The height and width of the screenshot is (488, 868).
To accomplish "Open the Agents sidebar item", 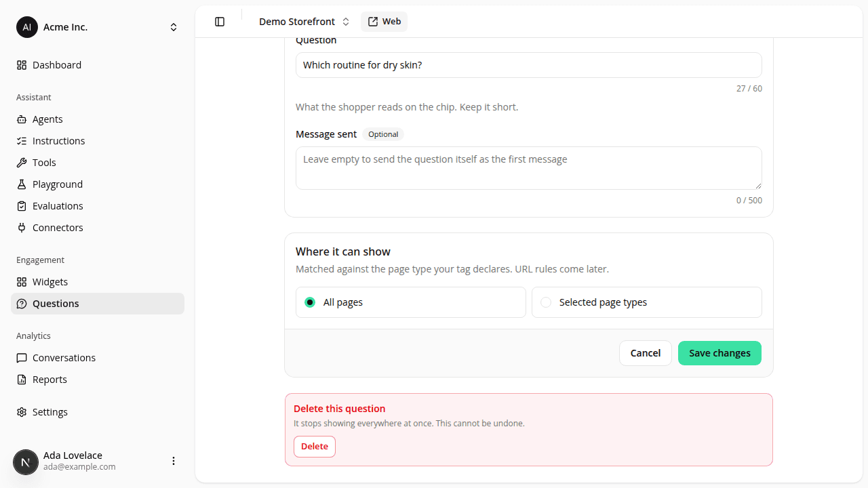I will click(x=98, y=119).
